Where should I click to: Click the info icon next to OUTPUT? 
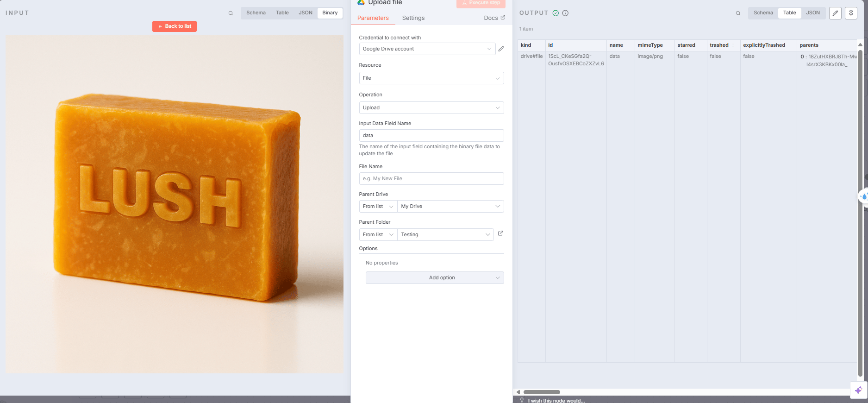565,13
